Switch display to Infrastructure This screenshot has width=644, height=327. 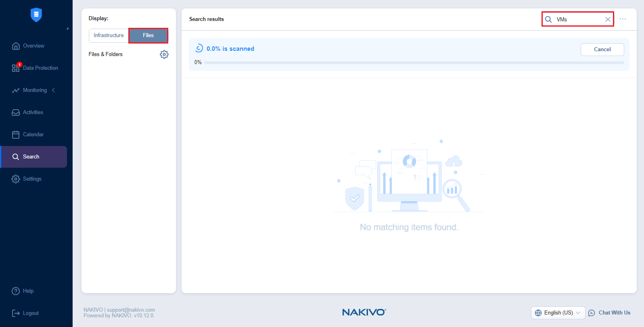tap(109, 35)
